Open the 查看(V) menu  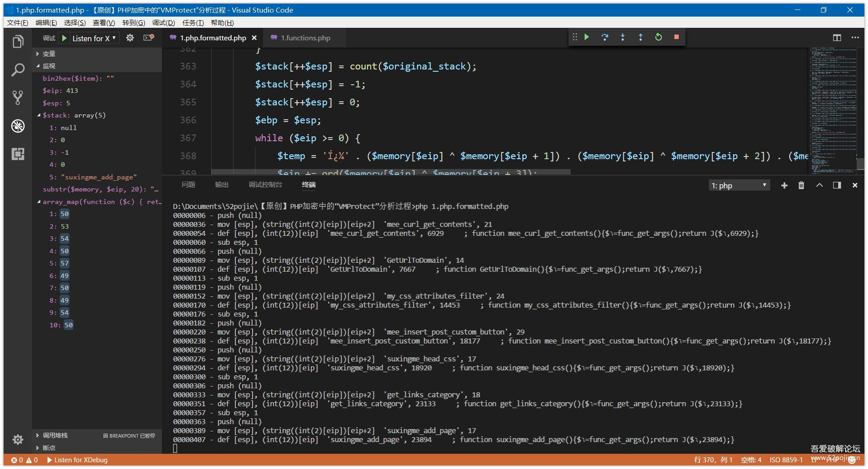coord(104,23)
